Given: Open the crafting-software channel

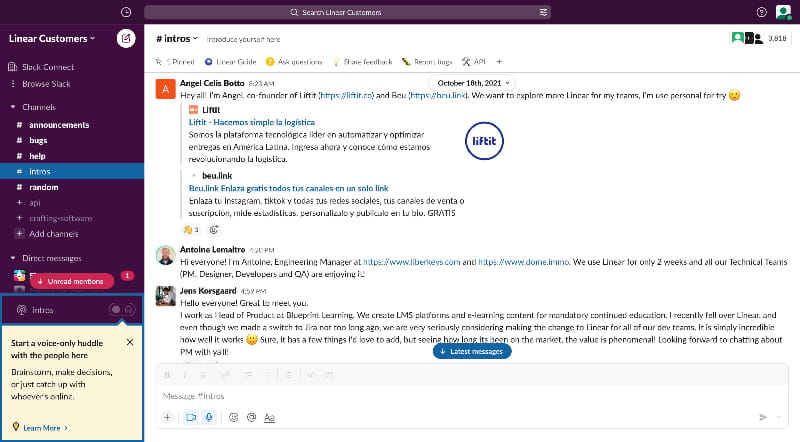Looking at the screenshot, I should click(x=71, y=218).
